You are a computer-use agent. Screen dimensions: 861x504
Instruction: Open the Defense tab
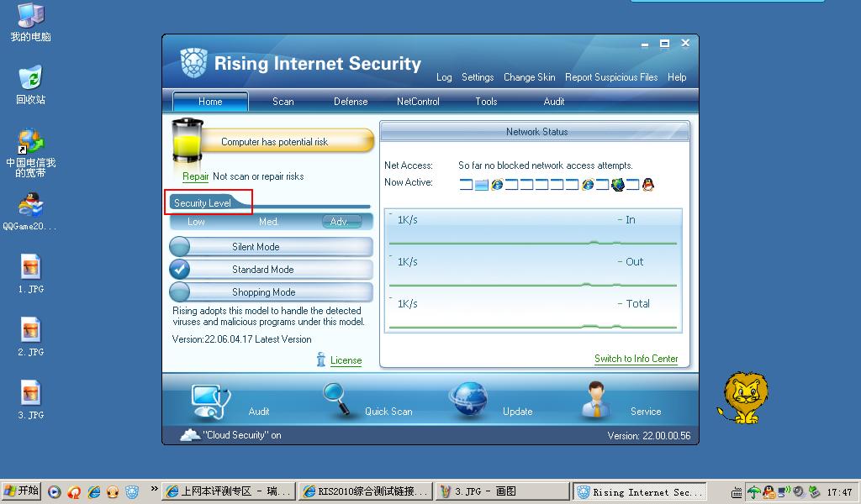click(351, 102)
